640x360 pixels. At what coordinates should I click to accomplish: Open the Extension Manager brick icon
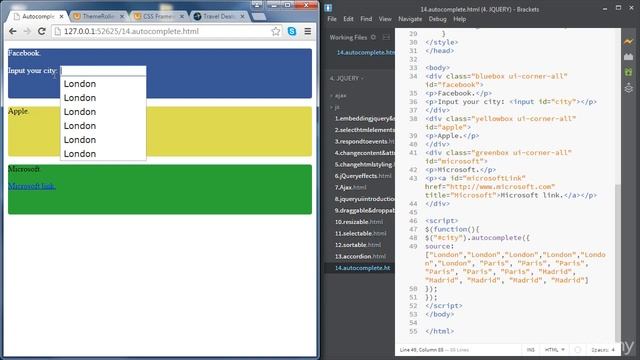[629, 57]
